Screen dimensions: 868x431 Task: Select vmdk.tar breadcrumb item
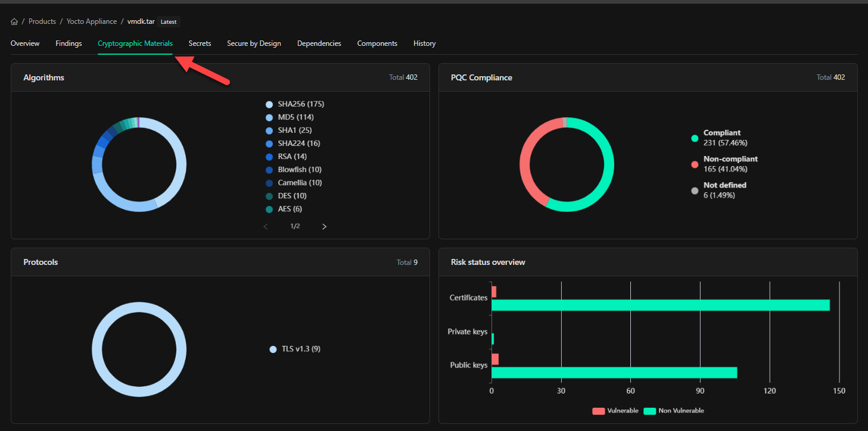pos(141,21)
